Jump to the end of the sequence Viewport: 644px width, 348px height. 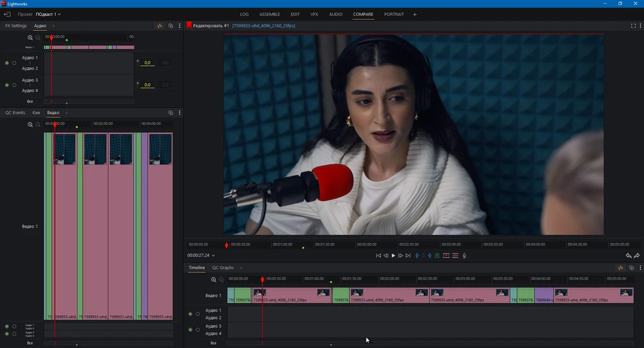408,256
